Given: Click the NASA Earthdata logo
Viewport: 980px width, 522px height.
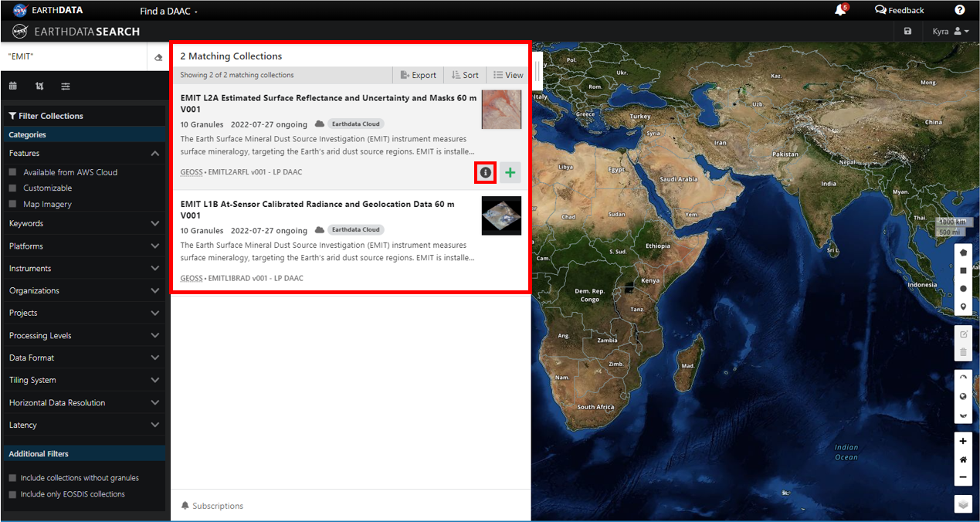Looking at the screenshot, I should [x=48, y=10].
